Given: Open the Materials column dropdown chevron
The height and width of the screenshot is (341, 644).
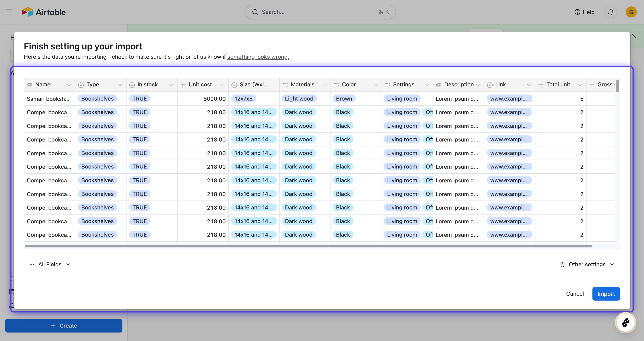Looking at the screenshot, I should [x=325, y=85].
